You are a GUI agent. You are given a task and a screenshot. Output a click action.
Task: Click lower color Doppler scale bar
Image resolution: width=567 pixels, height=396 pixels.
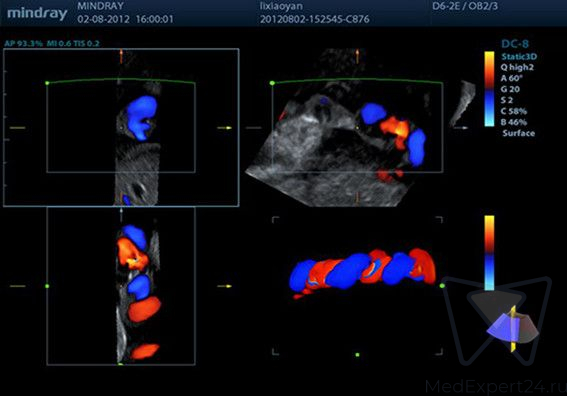click(489, 253)
